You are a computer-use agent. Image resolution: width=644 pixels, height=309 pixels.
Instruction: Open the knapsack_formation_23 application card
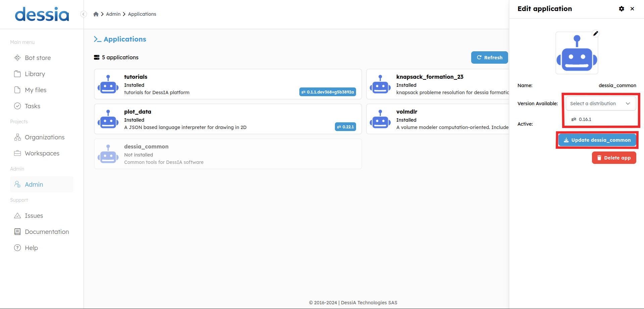click(438, 84)
